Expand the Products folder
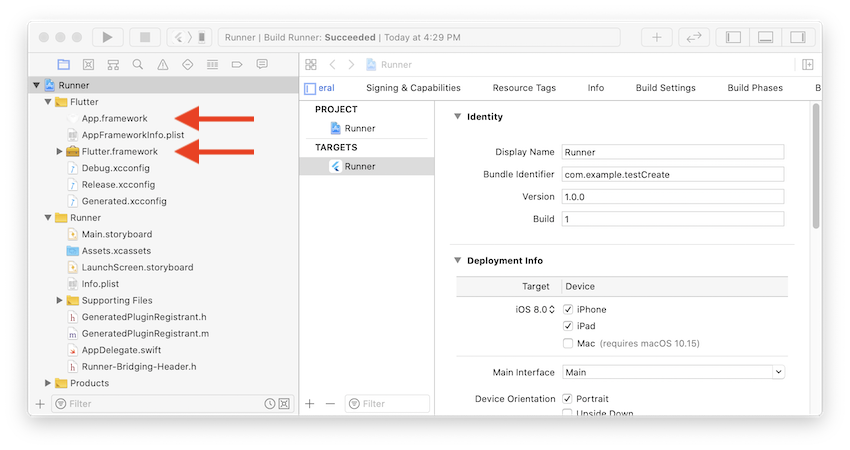Screen dimensions: 850x450 48,383
